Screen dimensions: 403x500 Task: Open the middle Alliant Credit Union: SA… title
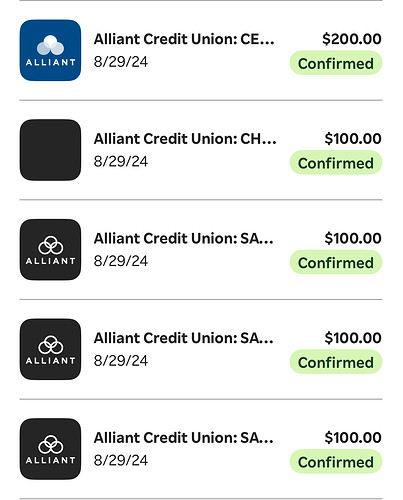184,338
